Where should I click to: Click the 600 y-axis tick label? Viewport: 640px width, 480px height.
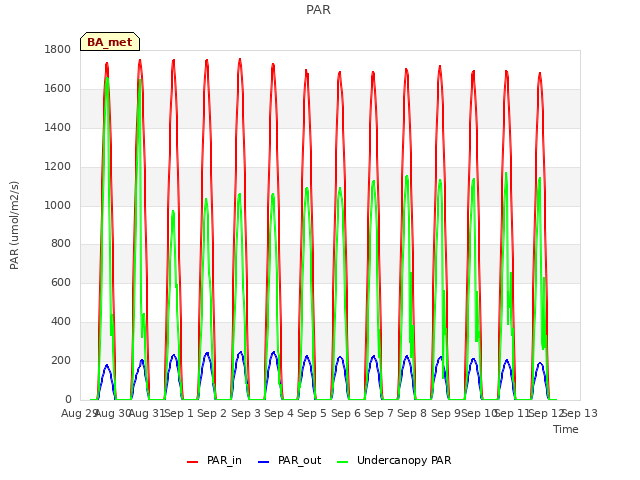[61, 282]
